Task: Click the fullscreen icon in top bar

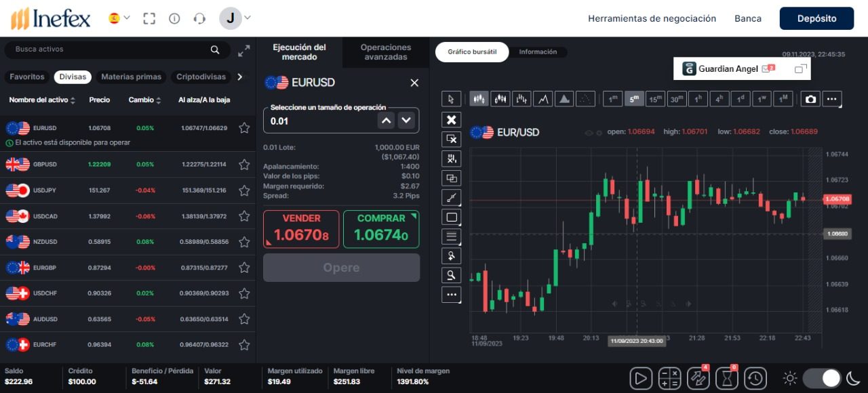Action: click(149, 19)
